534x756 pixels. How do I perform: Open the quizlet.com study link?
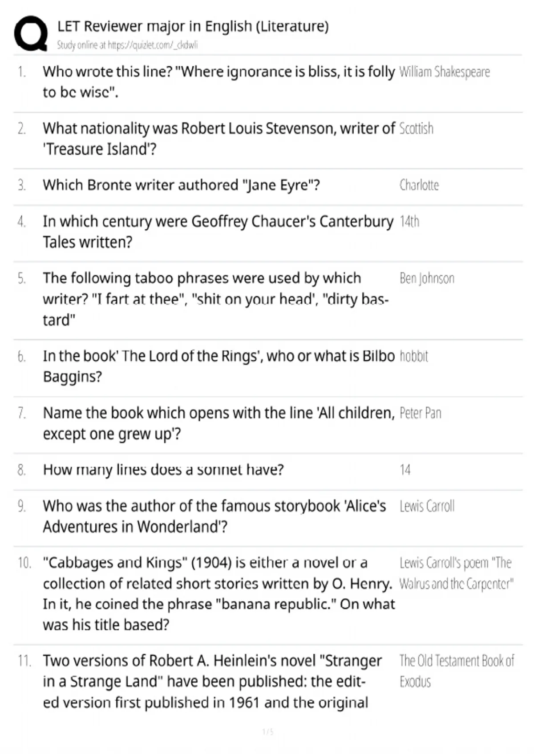(x=153, y=45)
